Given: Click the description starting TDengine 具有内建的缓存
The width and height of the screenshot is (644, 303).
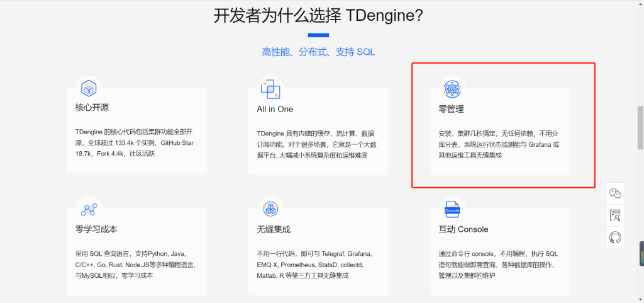Looking at the screenshot, I should (x=317, y=144).
